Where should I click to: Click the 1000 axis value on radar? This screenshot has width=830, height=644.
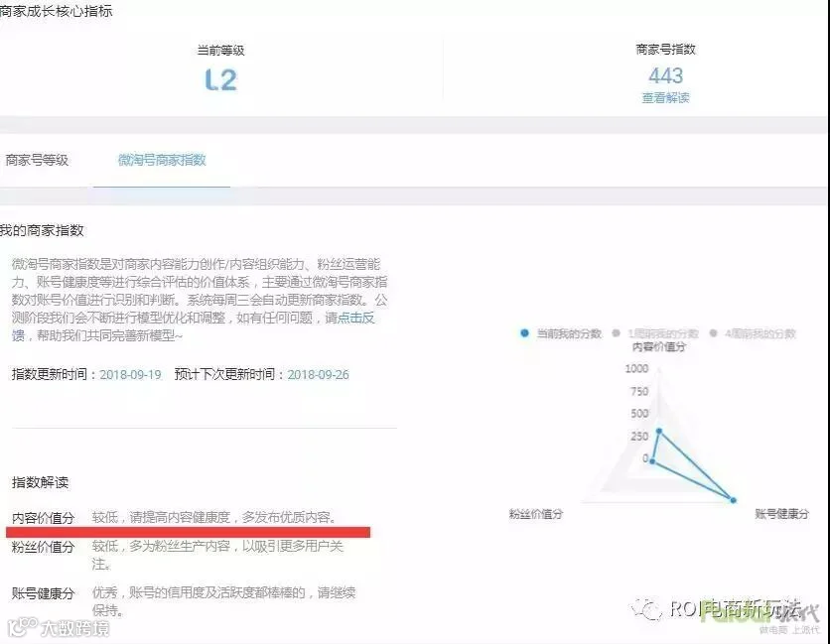coord(636,368)
